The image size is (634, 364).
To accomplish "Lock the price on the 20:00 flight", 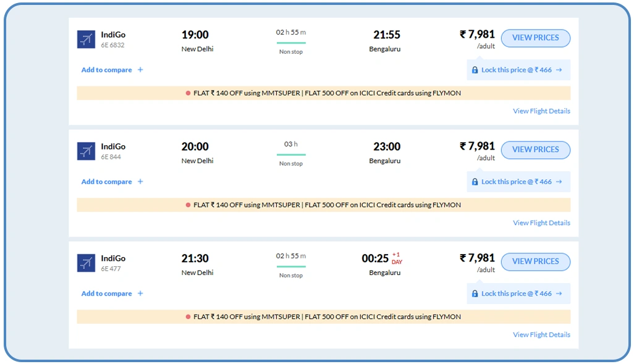I will (518, 182).
